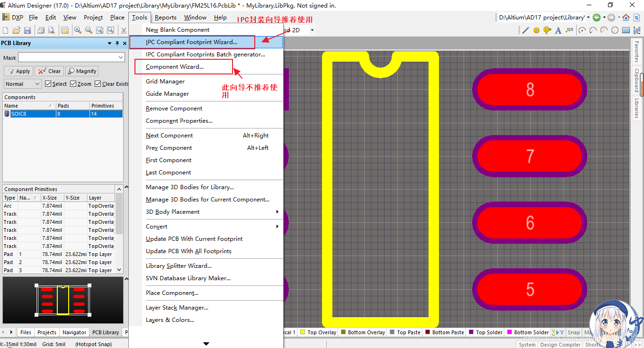Click the Top Overlay yellow color swatch
644x348 pixels.
point(303,332)
